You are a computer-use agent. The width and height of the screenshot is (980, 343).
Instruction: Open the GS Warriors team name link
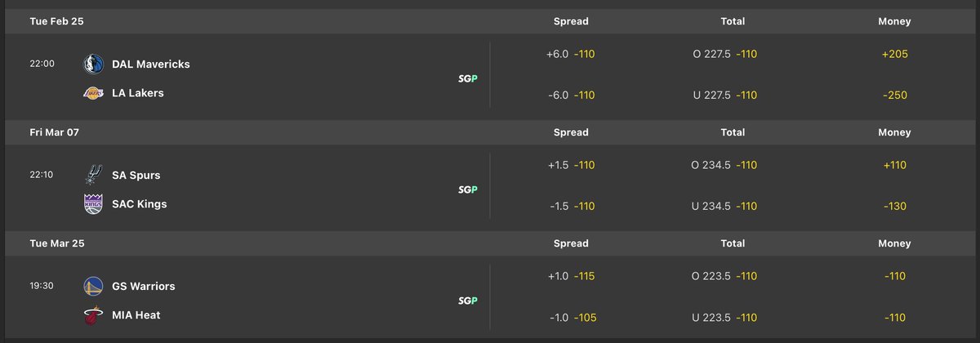pos(144,286)
